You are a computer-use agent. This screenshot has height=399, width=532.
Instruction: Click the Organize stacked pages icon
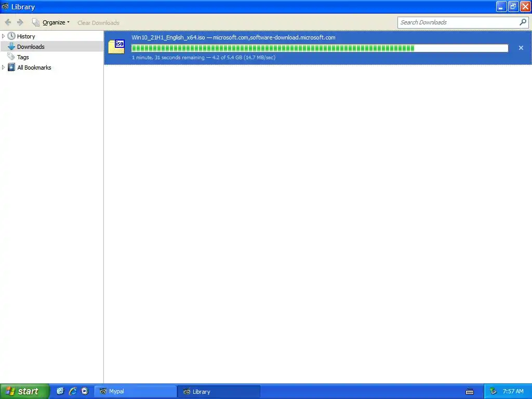36,22
